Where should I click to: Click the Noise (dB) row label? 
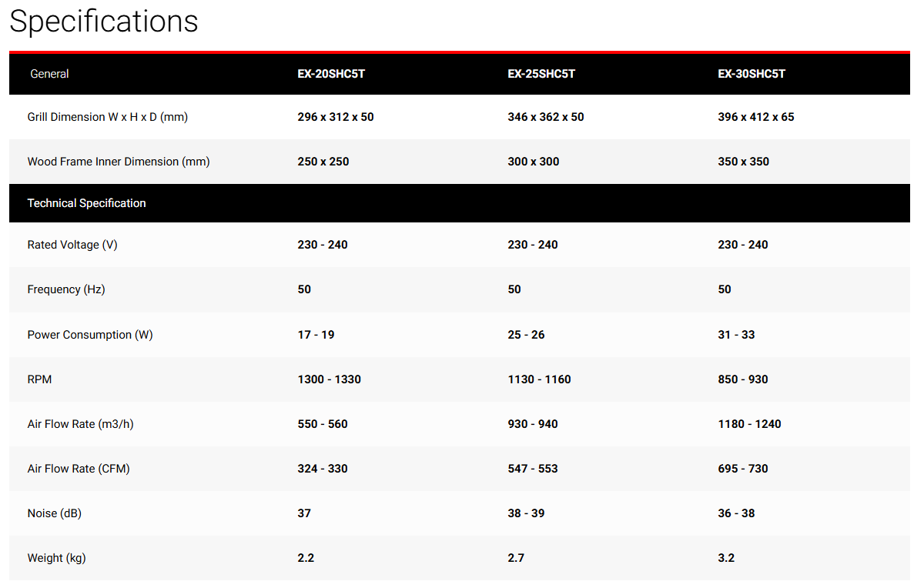pyautogui.click(x=54, y=513)
